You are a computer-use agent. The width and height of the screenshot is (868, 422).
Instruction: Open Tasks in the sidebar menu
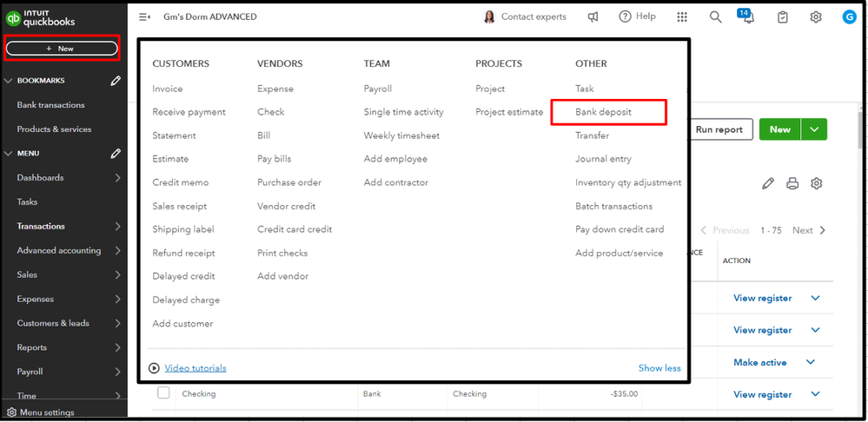27,201
